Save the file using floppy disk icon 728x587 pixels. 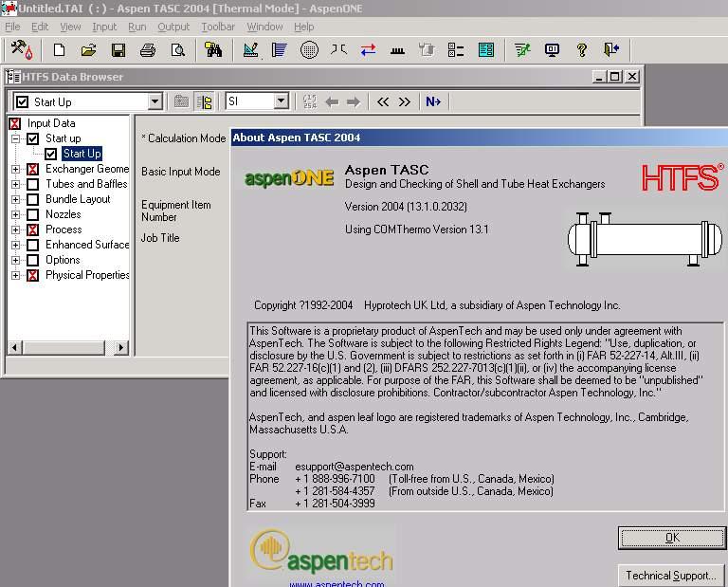coord(118,49)
